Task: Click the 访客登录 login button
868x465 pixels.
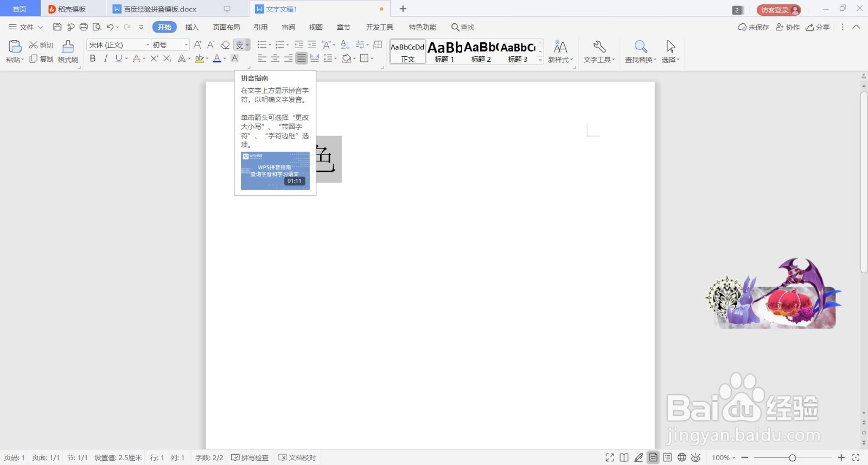Action: (x=778, y=10)
